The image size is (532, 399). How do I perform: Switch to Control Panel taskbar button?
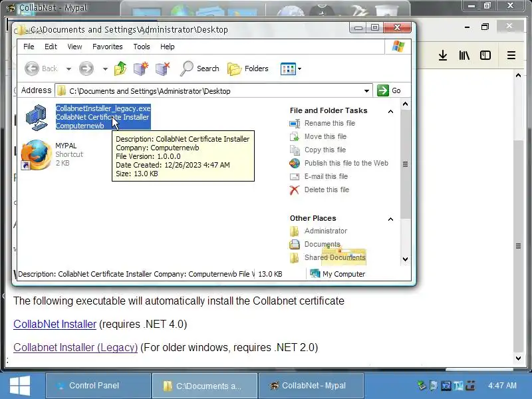[x=98, y=386]
